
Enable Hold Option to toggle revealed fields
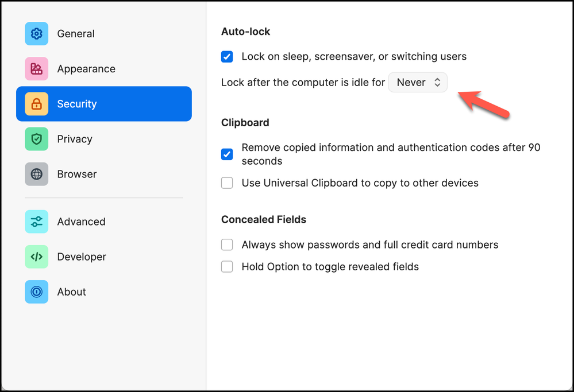coord(227,267)
